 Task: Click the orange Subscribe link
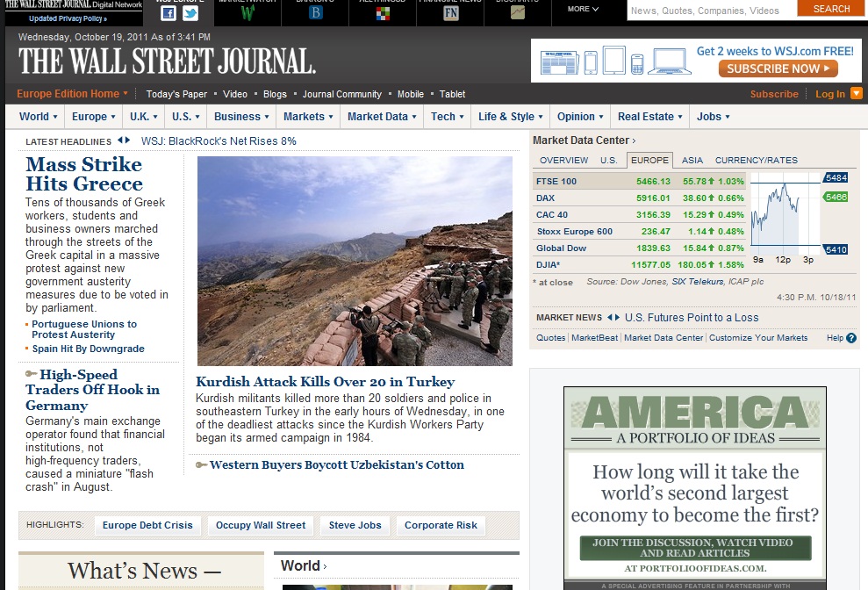(774, 94)
